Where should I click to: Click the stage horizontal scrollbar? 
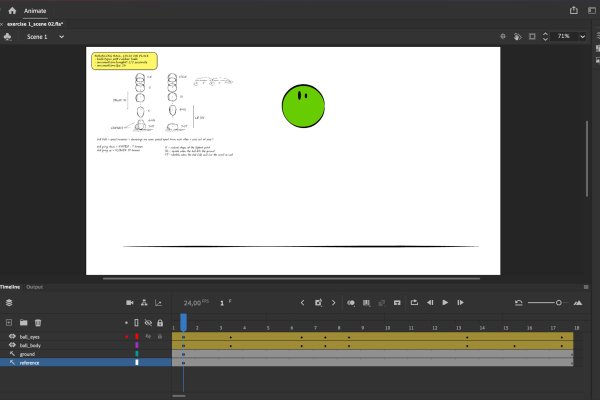pos(291,279)
